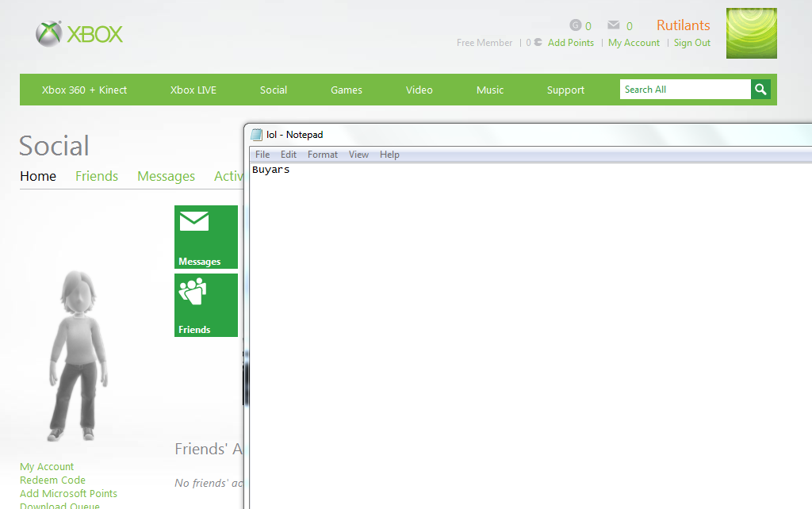The width and height of the screenshot is (812, 509).
Task: Click the Rutilants gamertag link
Action: tap(683, 25)
